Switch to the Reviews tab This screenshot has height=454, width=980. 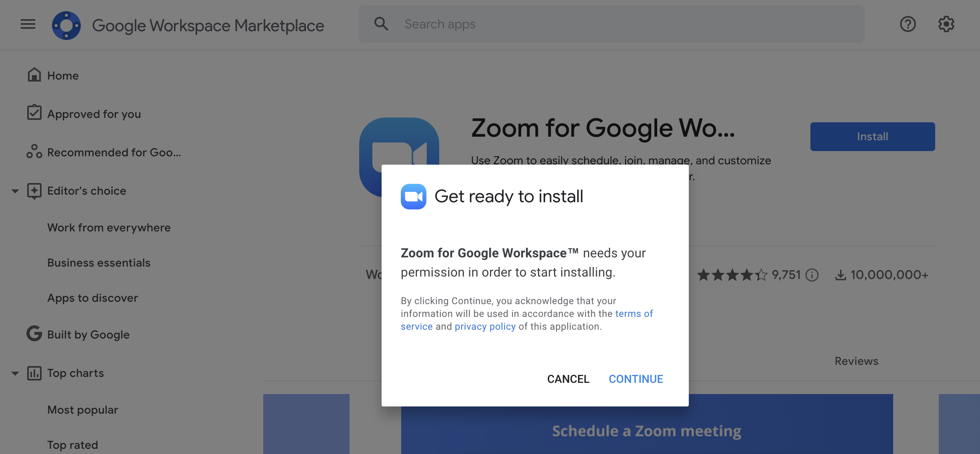[856, 361]
